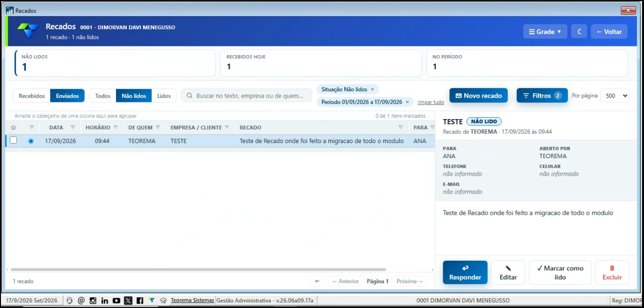Open the Teorema Sistemas link
Viewport: 644px width, 308px height.
pos(192,301)
